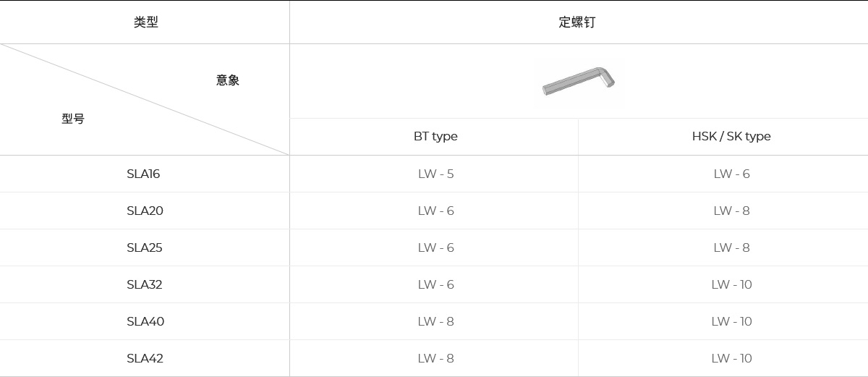This screenshot has width=868, height=377.
Task: Select the SLA16 model row label
Action: point(143,174)
